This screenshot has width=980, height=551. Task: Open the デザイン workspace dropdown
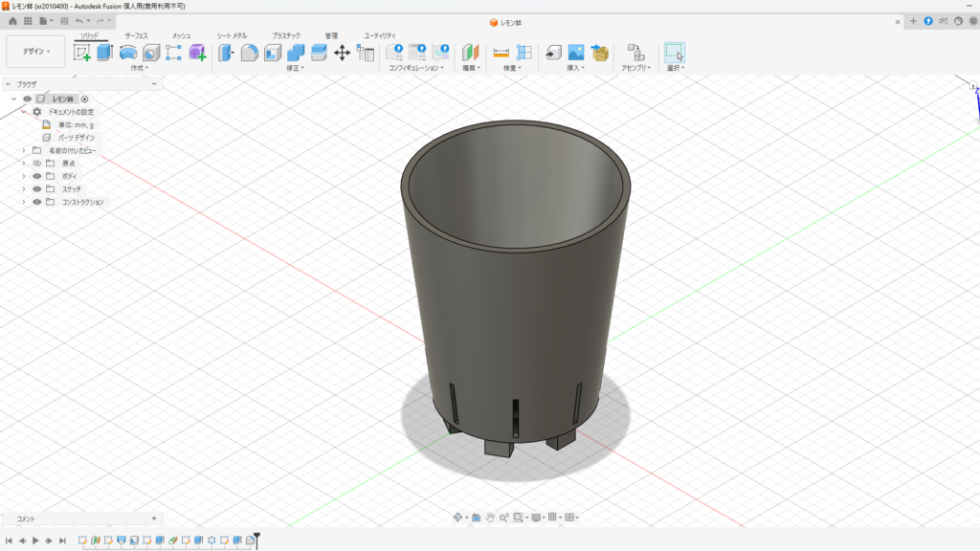point(35,52)
